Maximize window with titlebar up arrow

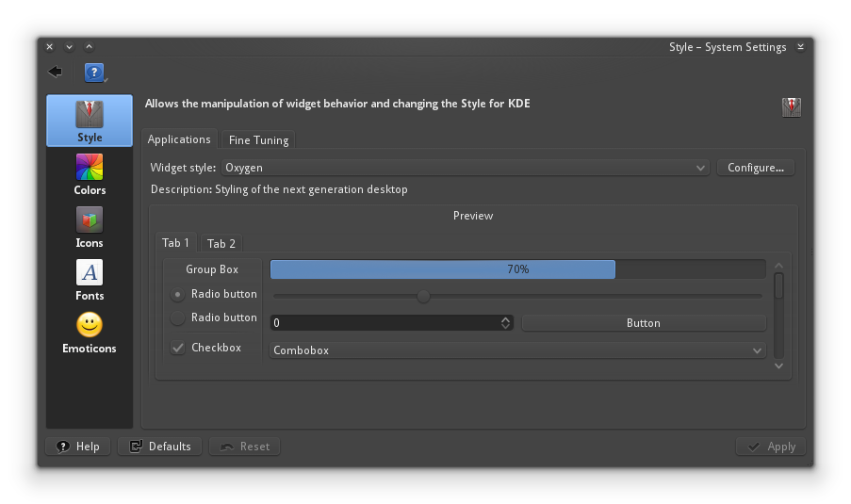89,47
